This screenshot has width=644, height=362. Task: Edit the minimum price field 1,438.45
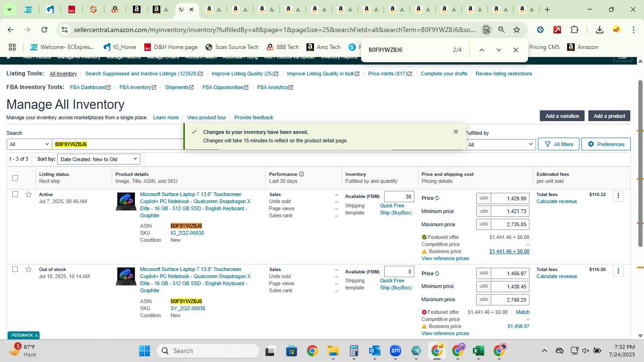(x=510, y=287)
